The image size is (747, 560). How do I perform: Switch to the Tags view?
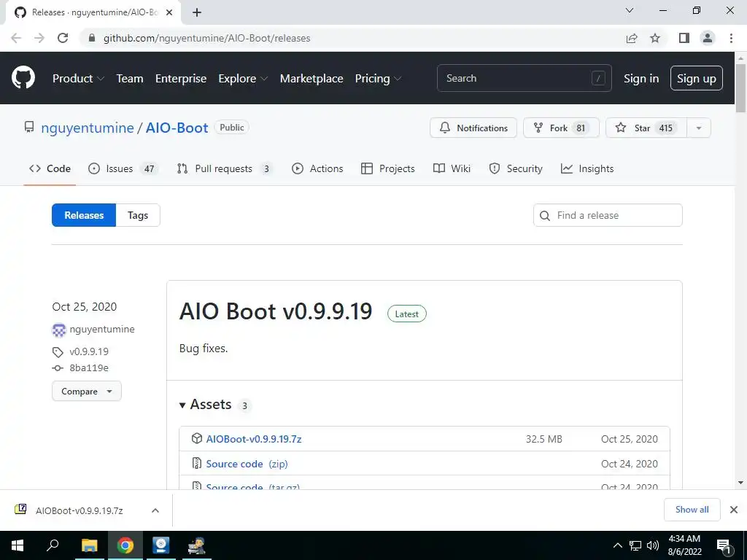tap(138, 215)
